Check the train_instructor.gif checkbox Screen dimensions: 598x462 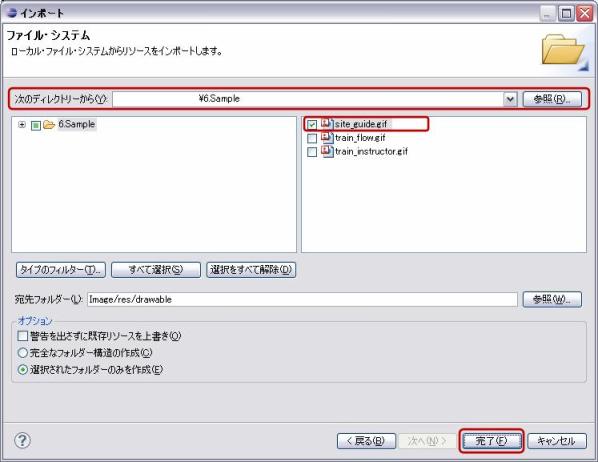coord(312,152)
